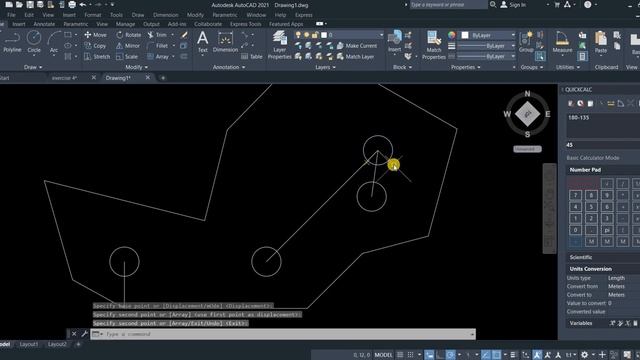
Task: Expand the Modify panel
Action: tap(136, 67)
